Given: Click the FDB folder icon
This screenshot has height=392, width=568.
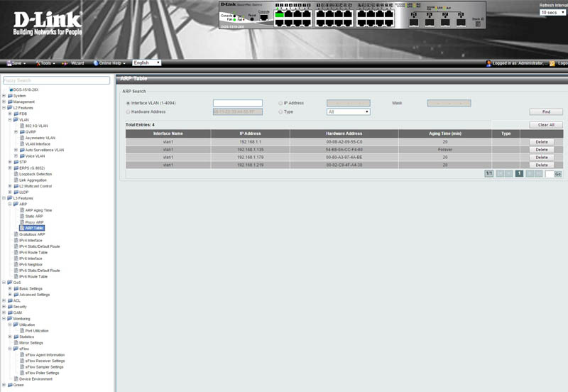Looking at the screenshot, I should coord(16,114).
